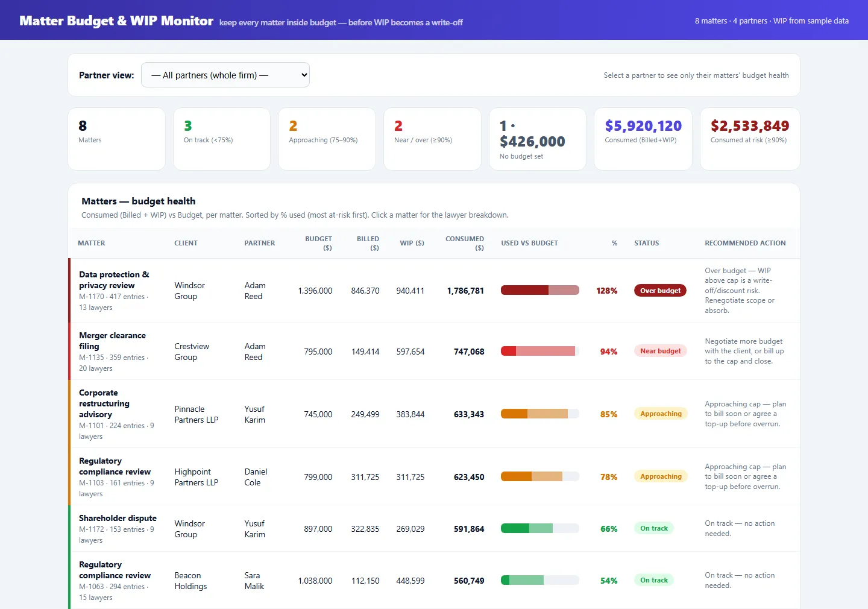
Task: Click the PARTNER column header
Action: 260,243
